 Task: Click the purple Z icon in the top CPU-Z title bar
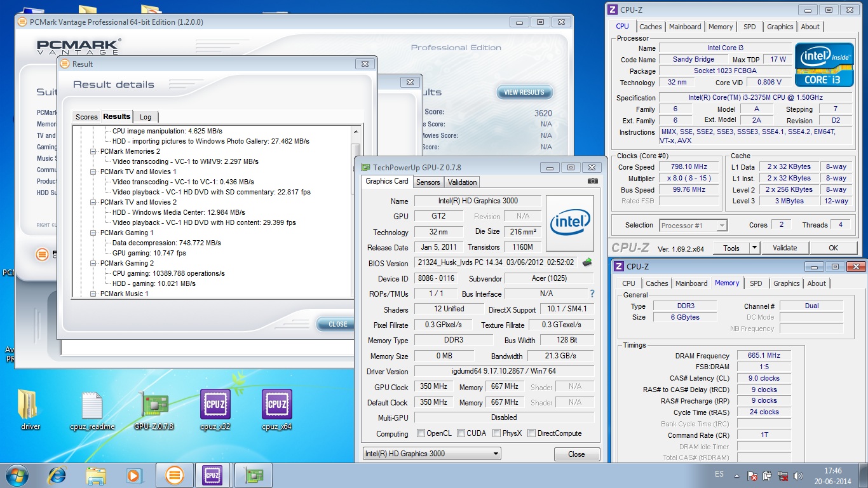click(613, 10)
